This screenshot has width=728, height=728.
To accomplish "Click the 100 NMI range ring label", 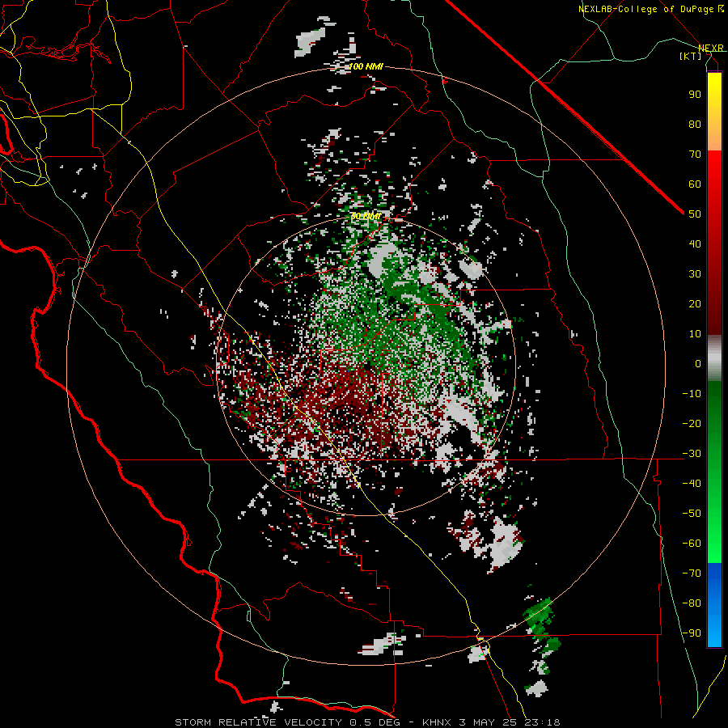I will (x=366, y=67).
